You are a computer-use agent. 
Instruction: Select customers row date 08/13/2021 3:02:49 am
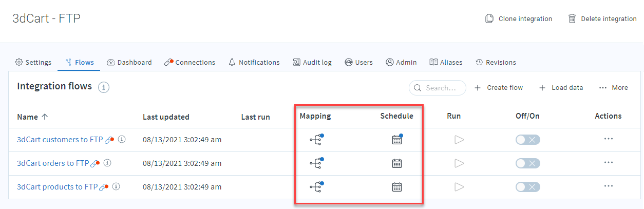[x=182, y=140]
